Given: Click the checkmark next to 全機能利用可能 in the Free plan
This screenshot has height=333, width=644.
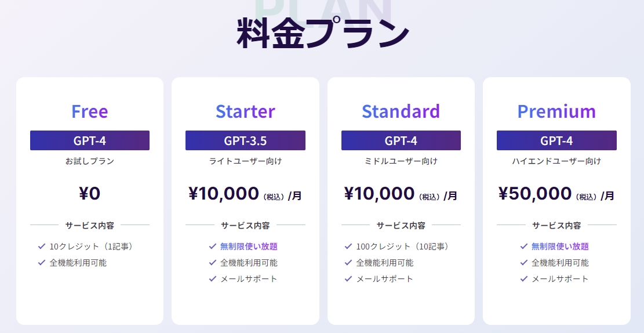Looking at the screenshot, I should (x=42, y=263).
